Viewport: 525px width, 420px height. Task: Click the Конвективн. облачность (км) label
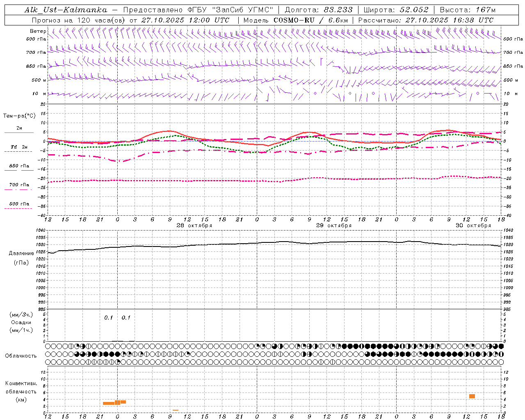21,391
